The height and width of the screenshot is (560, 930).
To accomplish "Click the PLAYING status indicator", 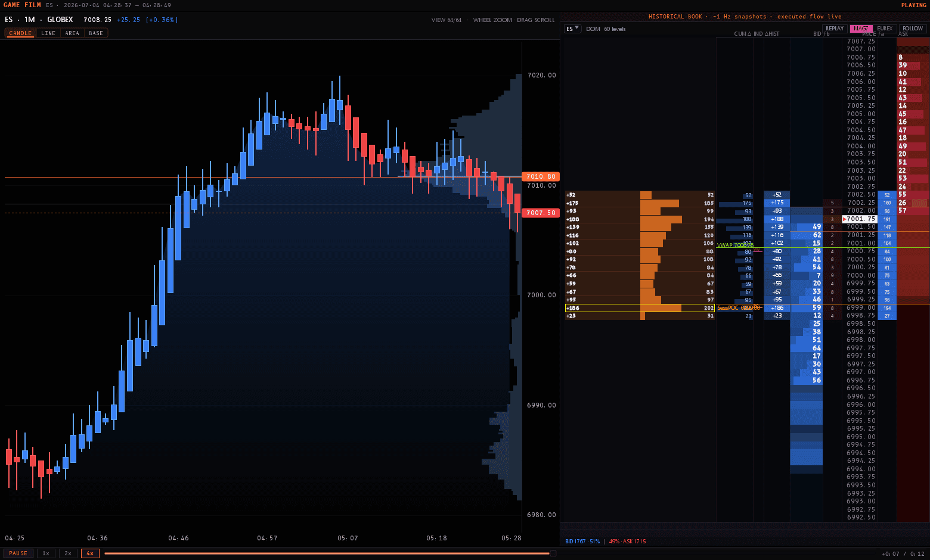I will coord(913,5).
